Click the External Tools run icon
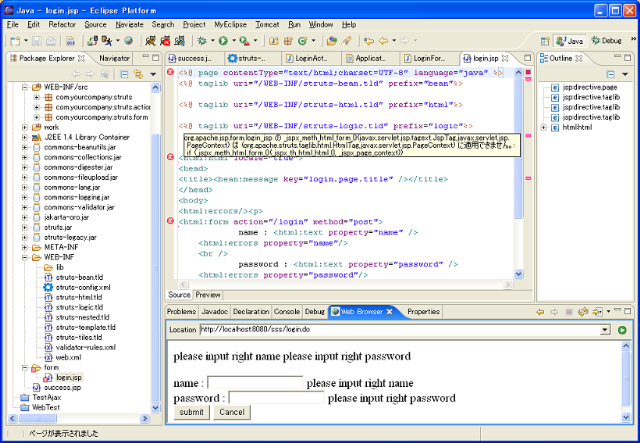640x443 pixels. [244, 41]
